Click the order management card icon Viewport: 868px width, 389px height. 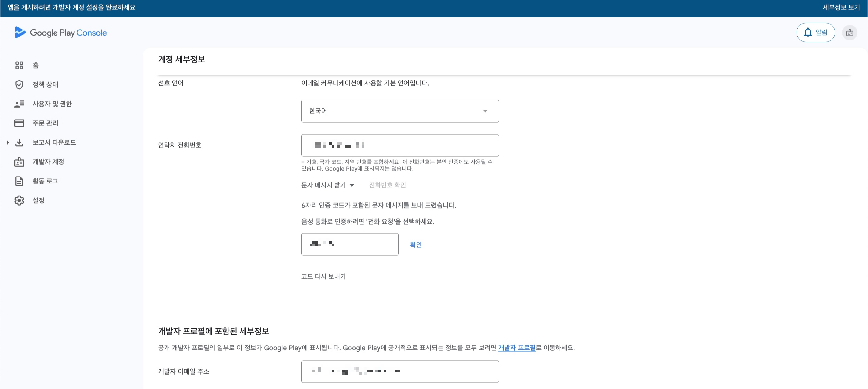pos(19,123)
